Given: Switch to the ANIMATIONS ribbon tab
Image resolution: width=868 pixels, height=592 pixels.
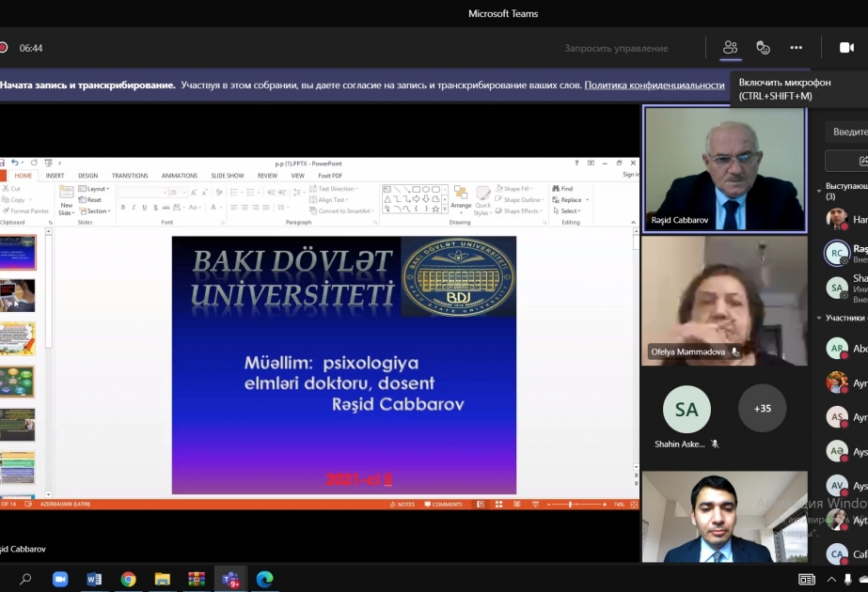Looking at the screenshot, I should [x=180, y=176].
